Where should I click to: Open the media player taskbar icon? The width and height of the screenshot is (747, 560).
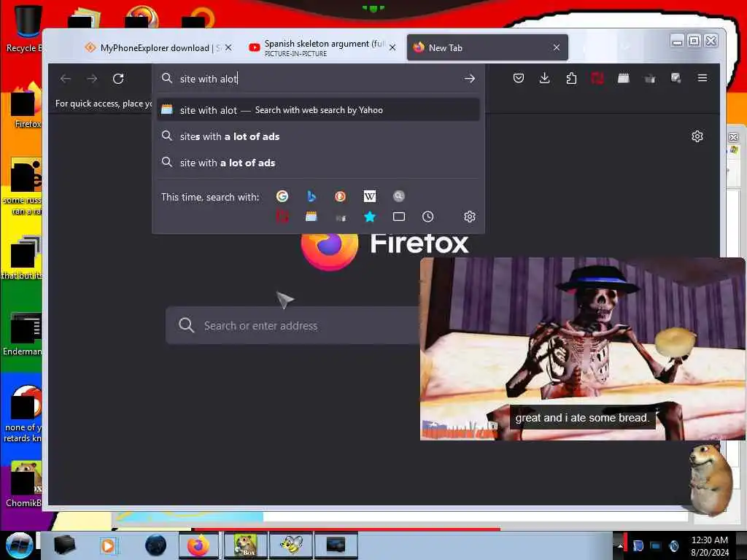[x=108, y=545]
